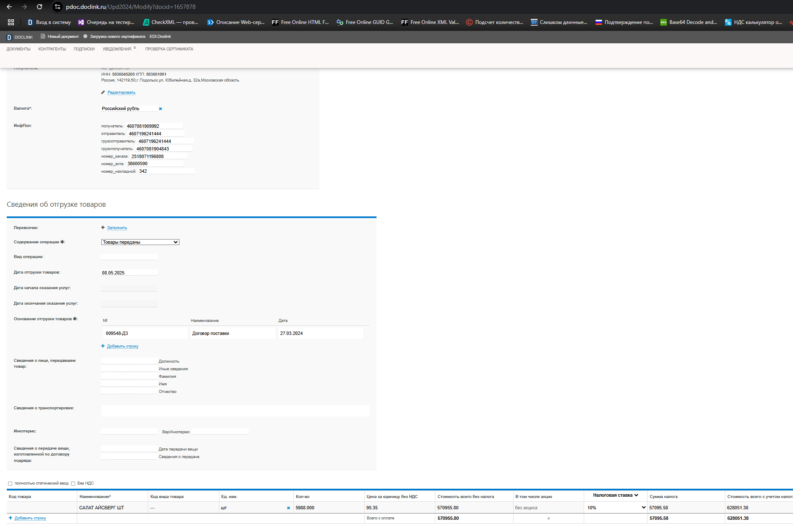The height and width of the screenshot is (532, 793).
Task: Open the Контрагенты menu
Action: pos(52,49)
